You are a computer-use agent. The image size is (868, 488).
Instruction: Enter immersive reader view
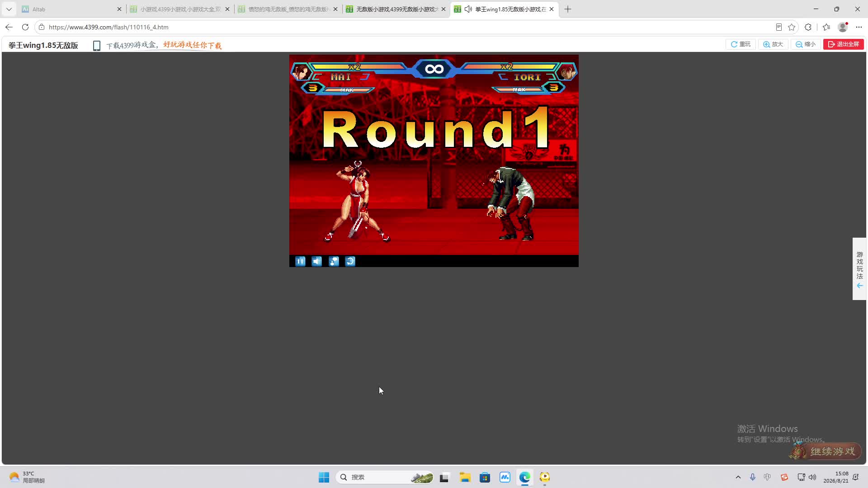tap(778, 27)
